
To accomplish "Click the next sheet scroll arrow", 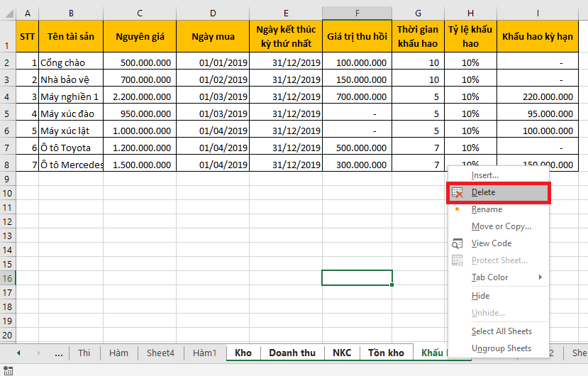I will (37, 353).
